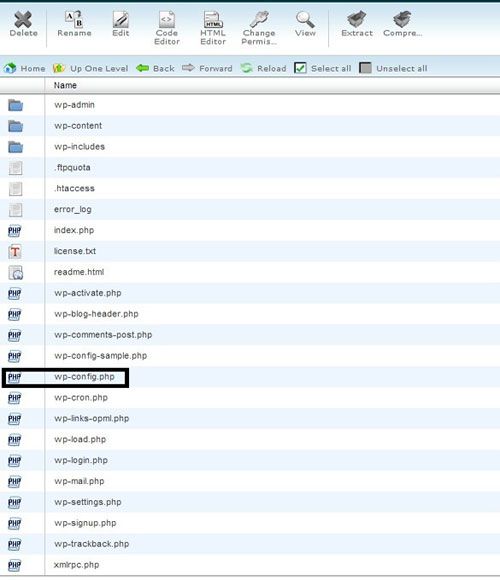
Task: Select the wp-activate.php file name
Action: (88, 293)
